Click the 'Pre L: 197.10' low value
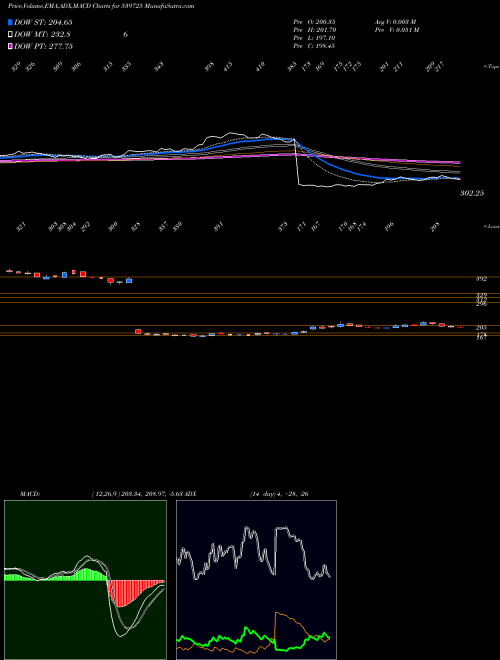Viewport: 500px width, 660px height. pyautogui.click(x=314, y=38)
